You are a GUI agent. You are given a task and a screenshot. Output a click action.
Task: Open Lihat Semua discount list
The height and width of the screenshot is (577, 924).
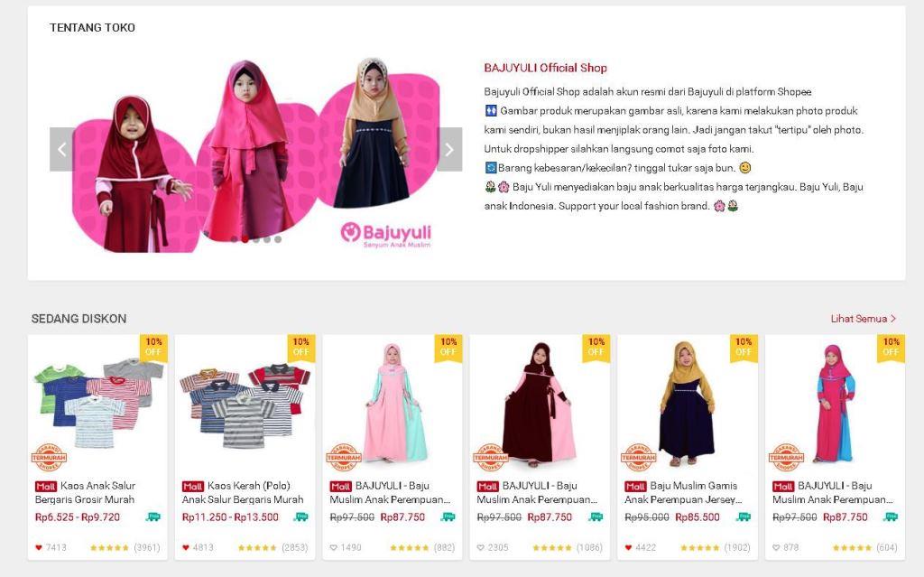(x=859, y=319)
